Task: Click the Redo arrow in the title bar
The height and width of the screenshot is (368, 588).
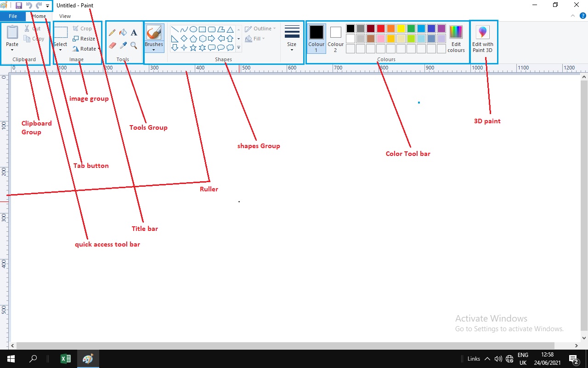Action: coord(39,6)
